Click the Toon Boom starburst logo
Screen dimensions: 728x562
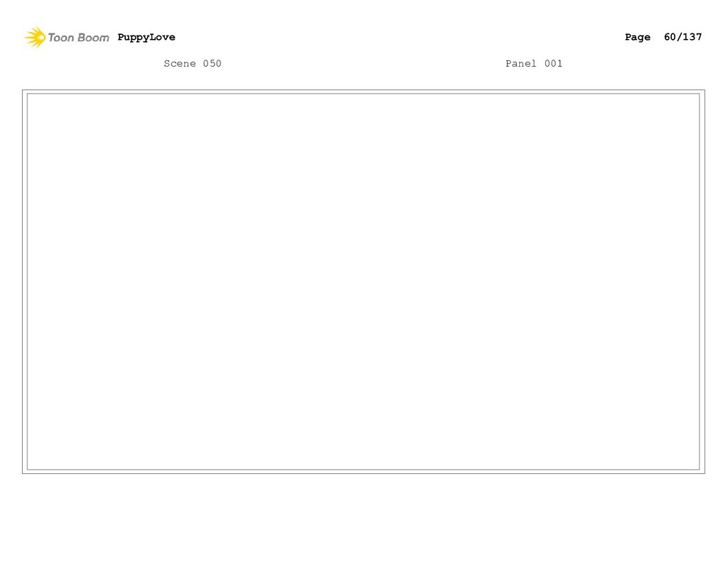(35, 37)
